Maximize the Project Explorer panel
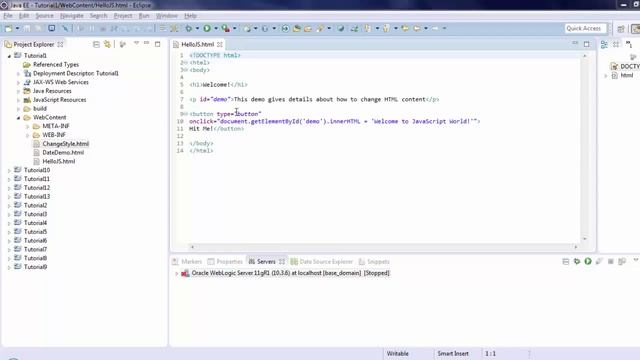Viewport: 640px width, 360px height. tap(158, 44)
